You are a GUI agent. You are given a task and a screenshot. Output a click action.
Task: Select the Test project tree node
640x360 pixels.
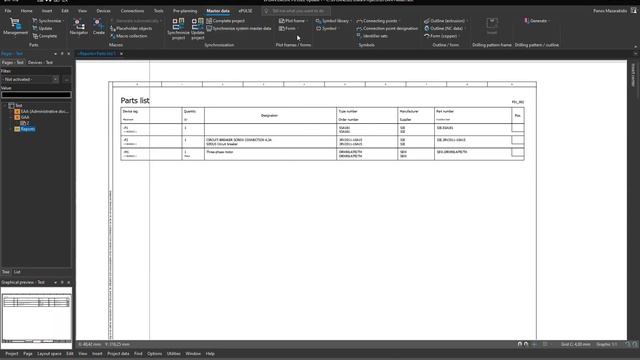point(19,105)
